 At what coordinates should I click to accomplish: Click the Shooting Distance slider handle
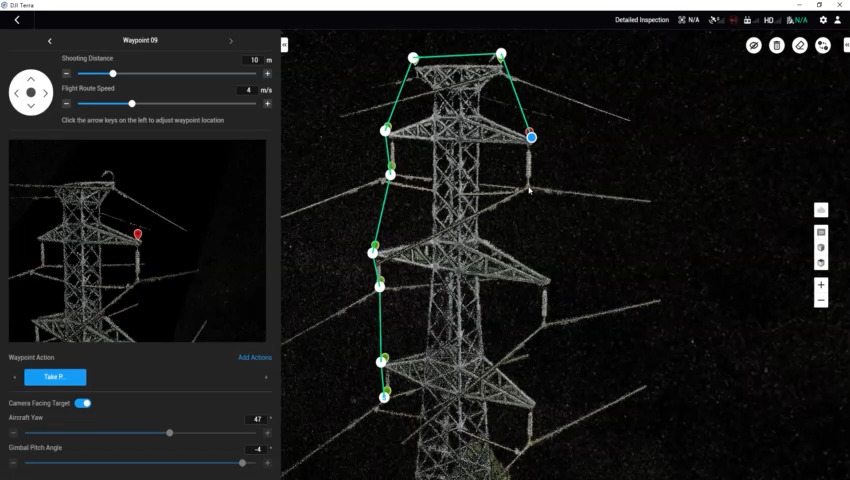113,73
